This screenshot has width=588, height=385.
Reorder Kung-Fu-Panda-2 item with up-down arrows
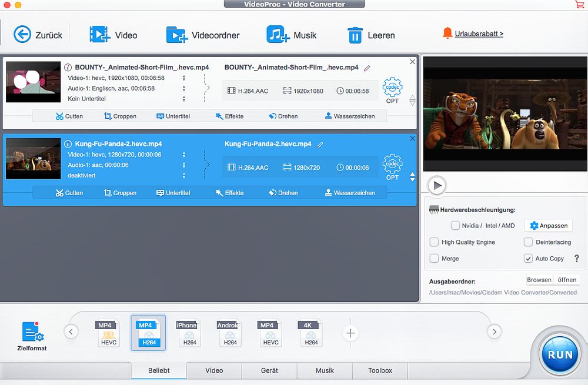coord(413,177)
